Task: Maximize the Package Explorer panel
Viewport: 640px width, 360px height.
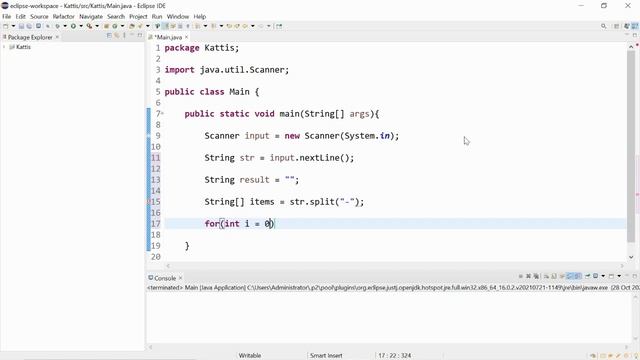Action: 140,36
